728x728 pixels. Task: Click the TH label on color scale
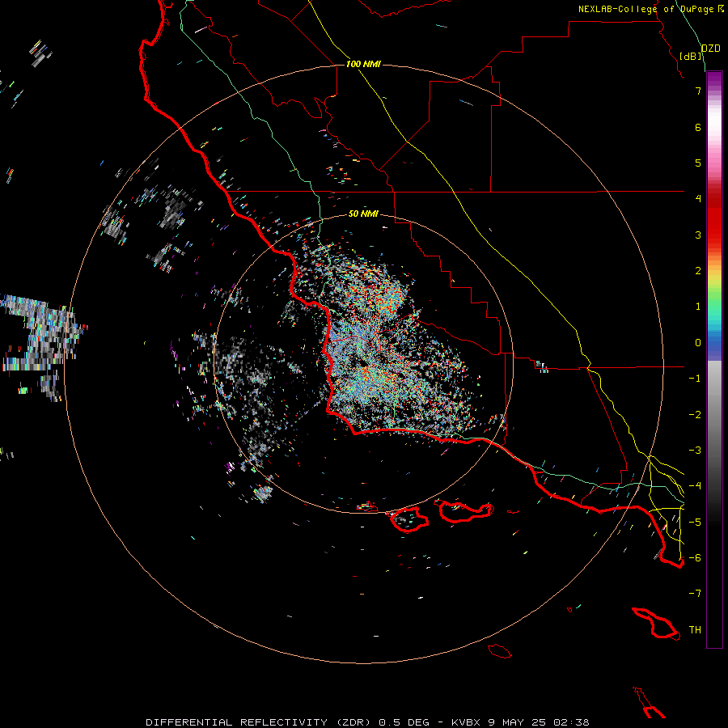695,630
